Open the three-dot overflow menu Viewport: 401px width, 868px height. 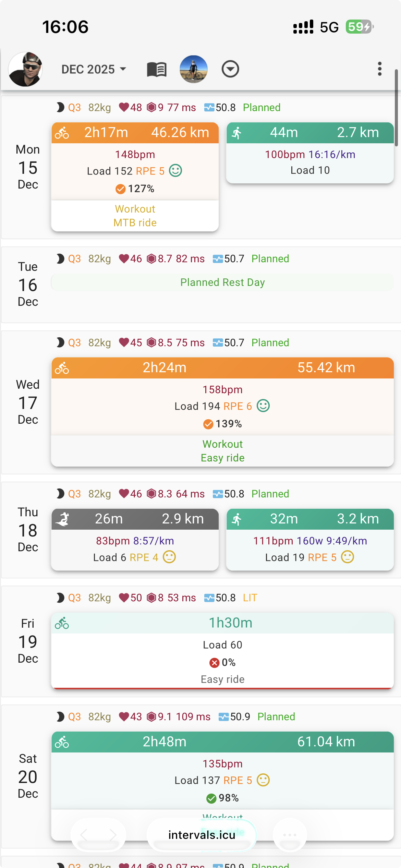(379, 69)
